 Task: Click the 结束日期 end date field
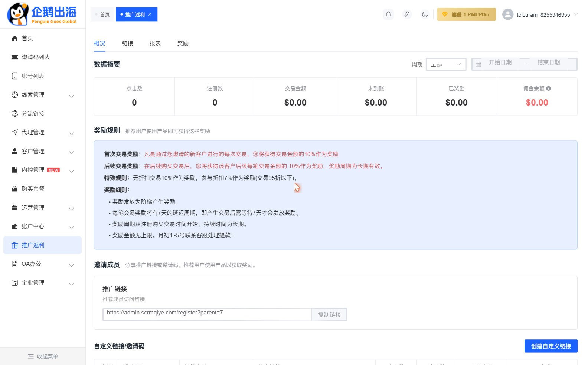[549, 62]
